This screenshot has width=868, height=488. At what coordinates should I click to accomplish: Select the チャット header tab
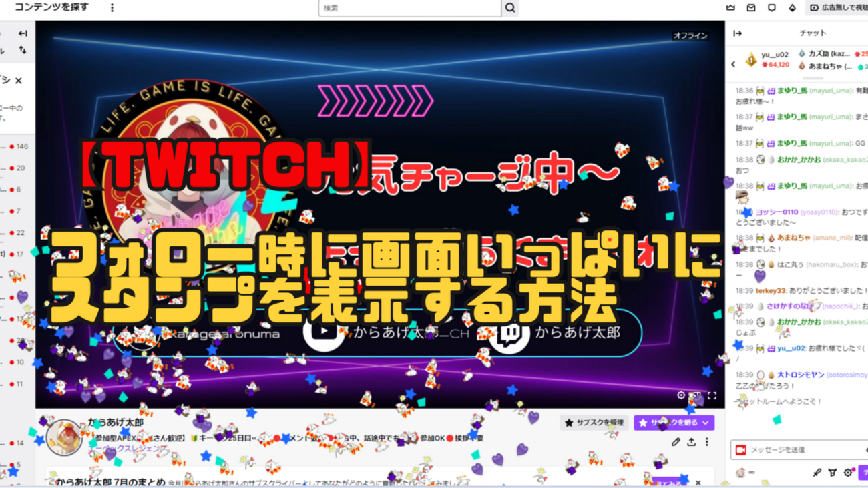point(813,33)
